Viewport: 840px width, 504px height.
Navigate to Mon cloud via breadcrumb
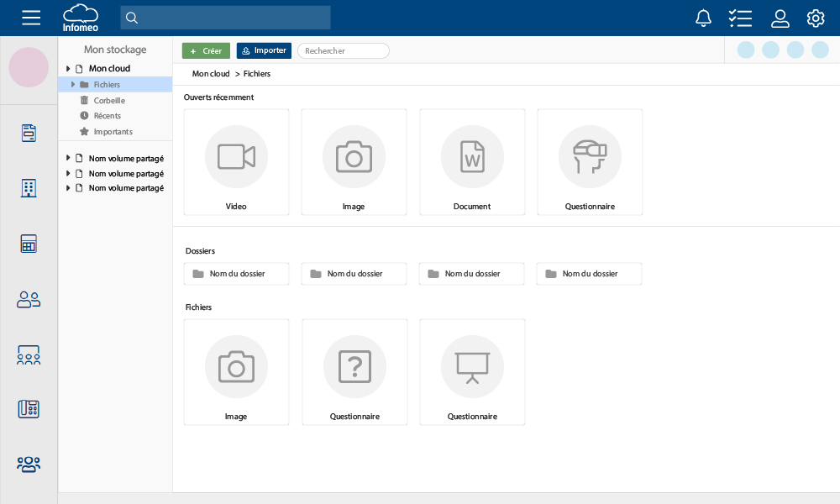[210, 73]
